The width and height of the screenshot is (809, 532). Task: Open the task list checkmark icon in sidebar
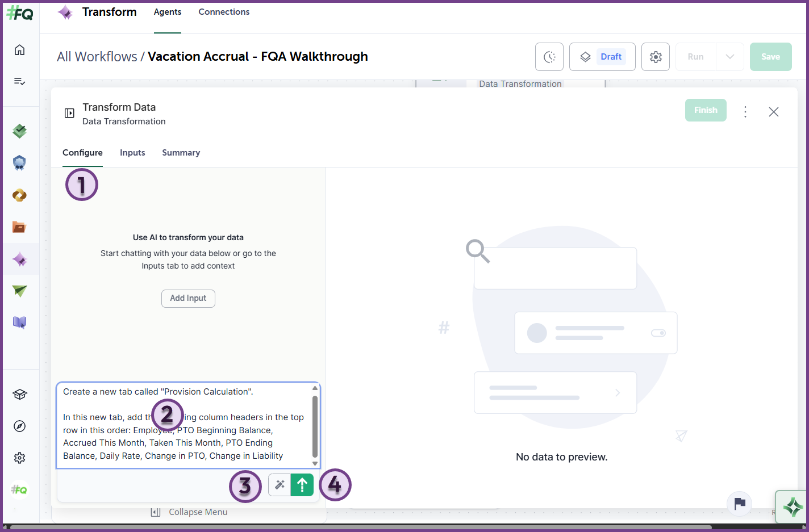(x=20, y=81)
